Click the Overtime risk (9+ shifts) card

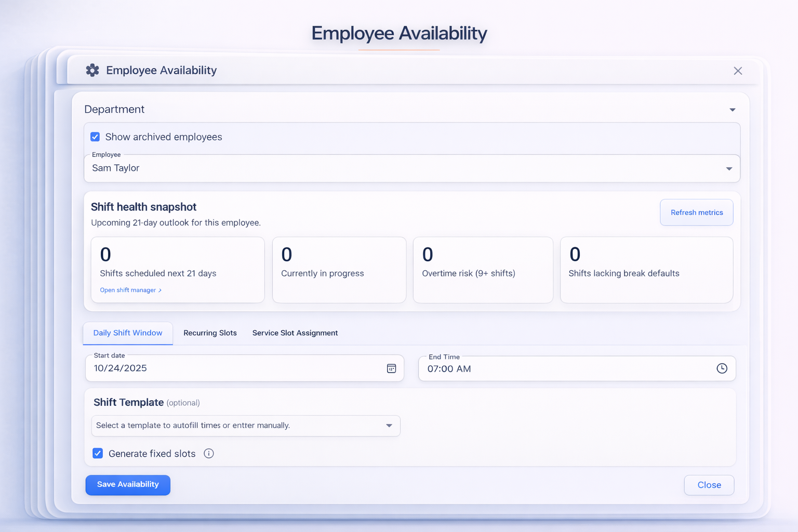(x=483, y=270)
